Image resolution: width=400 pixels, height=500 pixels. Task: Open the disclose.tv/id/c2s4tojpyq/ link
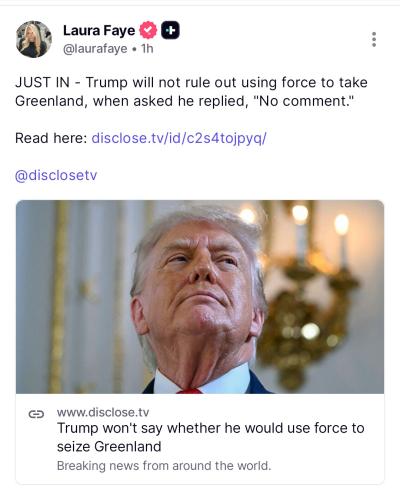pyautogui.click(x=179, y=138)
